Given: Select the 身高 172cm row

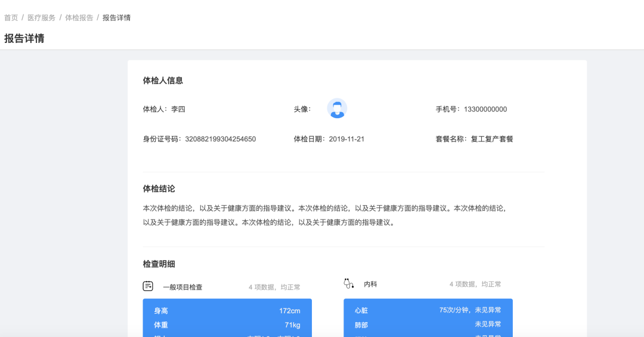Looking at the screenshot, I should 227,311.
